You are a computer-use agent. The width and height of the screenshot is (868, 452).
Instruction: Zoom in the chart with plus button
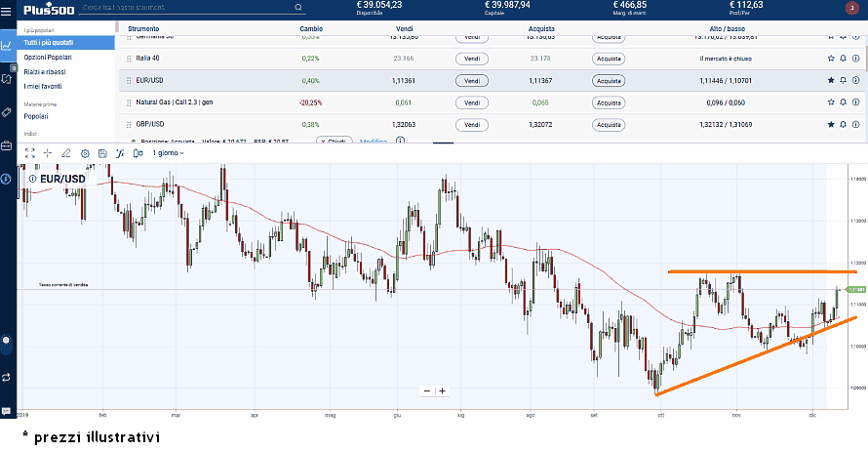[x=442, y=390]
